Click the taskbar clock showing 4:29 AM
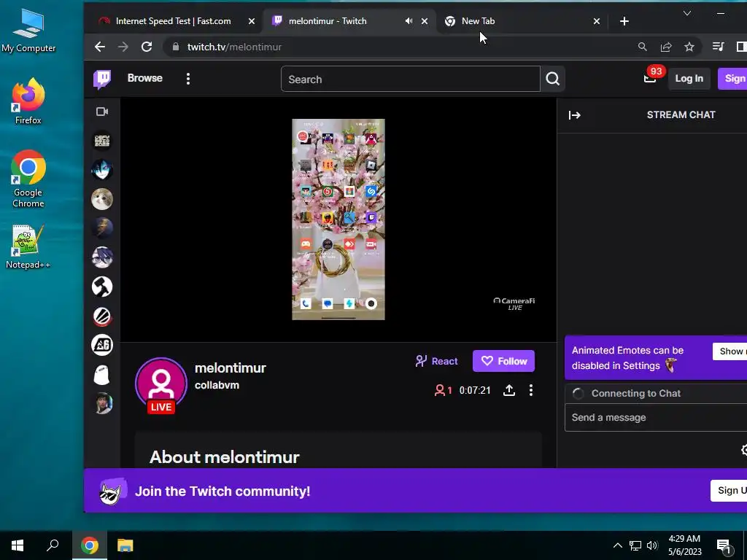 [x=684, y=545]
